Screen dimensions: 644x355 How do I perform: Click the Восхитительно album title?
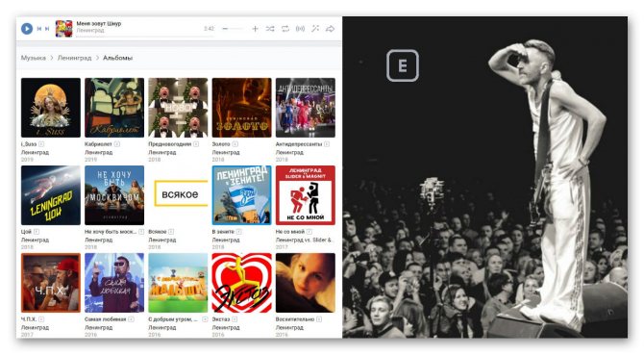coord(295,319)
